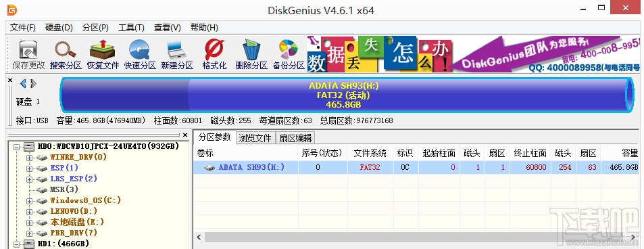644x249 pixels.
Task: Click drive icon in ADATA SH93 table row
Action: [x=209, y=168]
